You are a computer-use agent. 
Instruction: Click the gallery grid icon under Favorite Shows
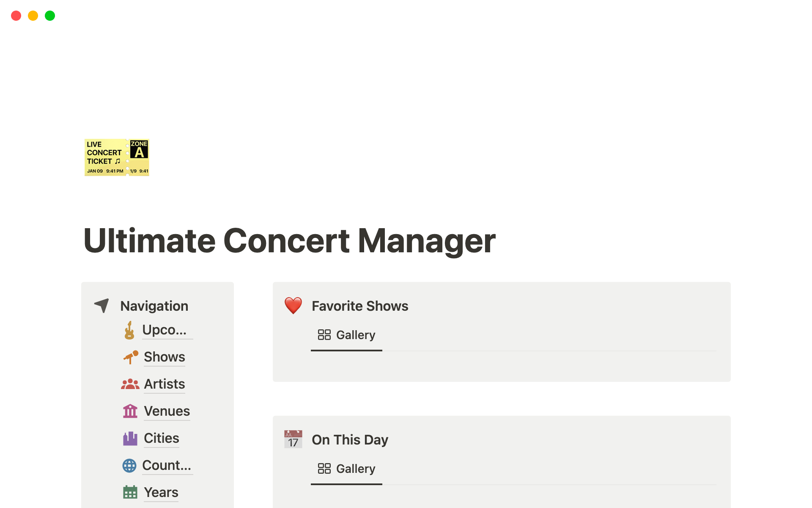coord(325,334)
